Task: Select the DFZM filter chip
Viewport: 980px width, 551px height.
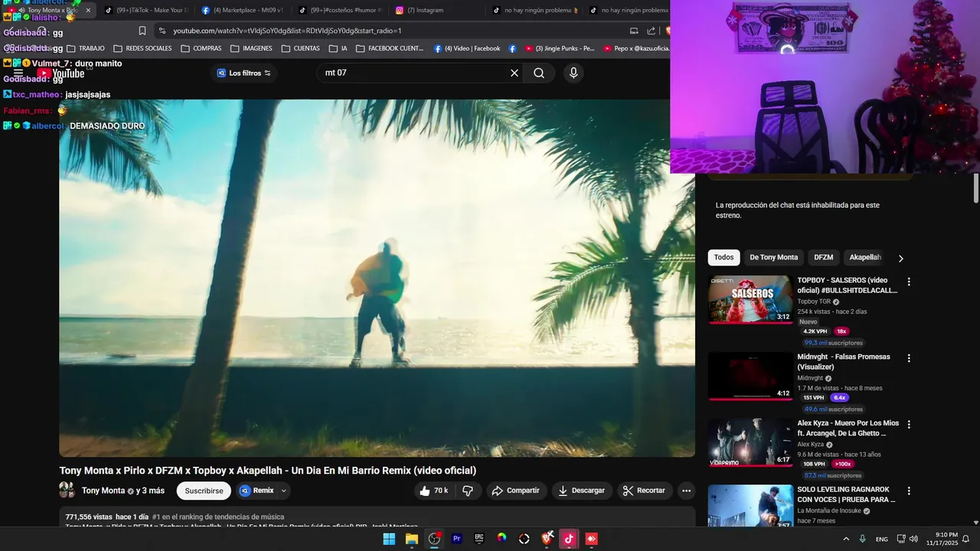Action: click(823, 257)
